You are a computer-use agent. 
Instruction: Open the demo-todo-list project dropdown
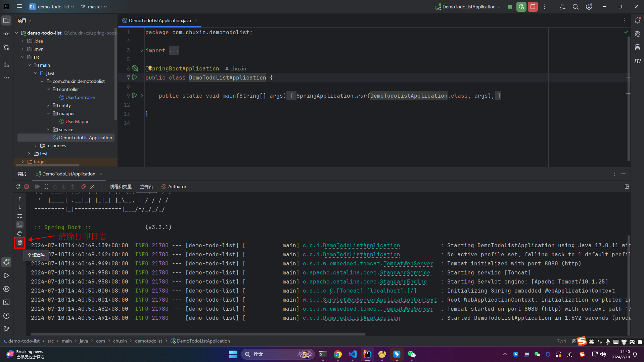(52, 7)
